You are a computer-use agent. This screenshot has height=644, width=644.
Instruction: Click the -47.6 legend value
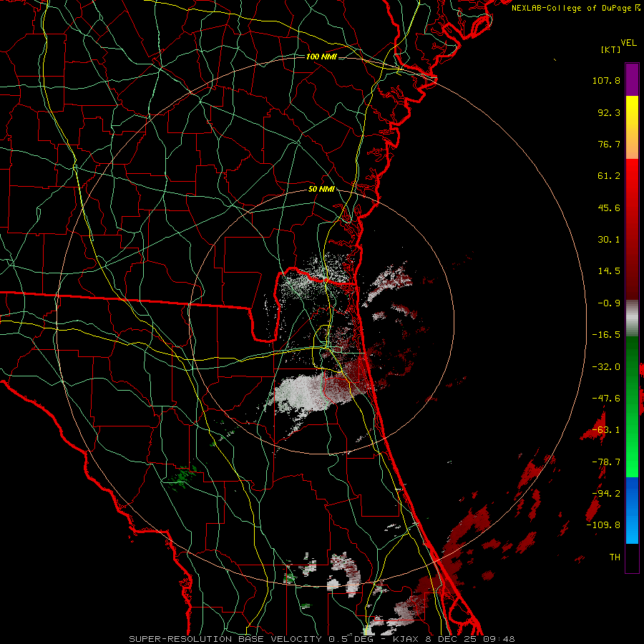point(606,399)
